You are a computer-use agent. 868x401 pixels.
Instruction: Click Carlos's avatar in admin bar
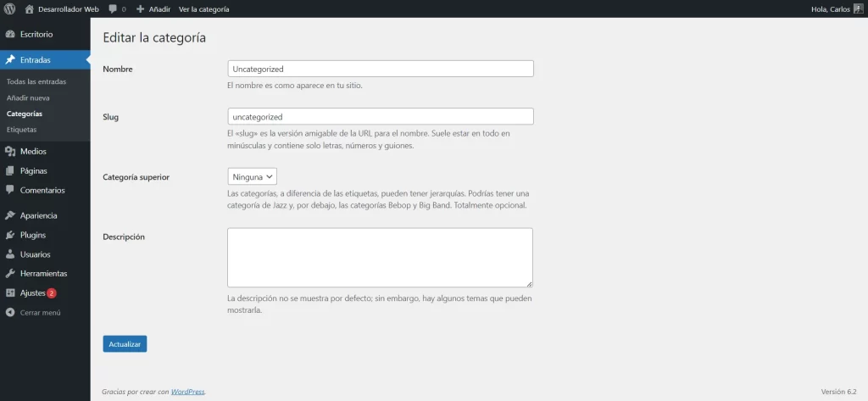[858, 8]
